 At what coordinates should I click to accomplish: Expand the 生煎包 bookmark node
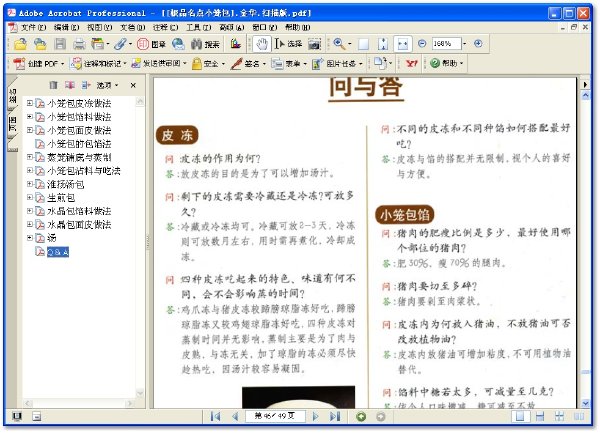pyautogui.click(x=29, y=197)
